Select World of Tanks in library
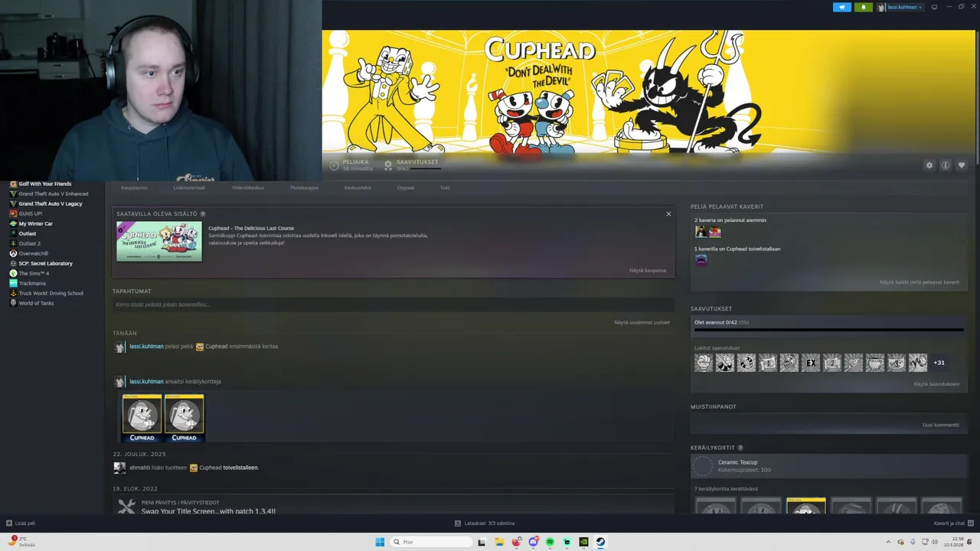Screen dimensions: 980x551 click(31, 303)
